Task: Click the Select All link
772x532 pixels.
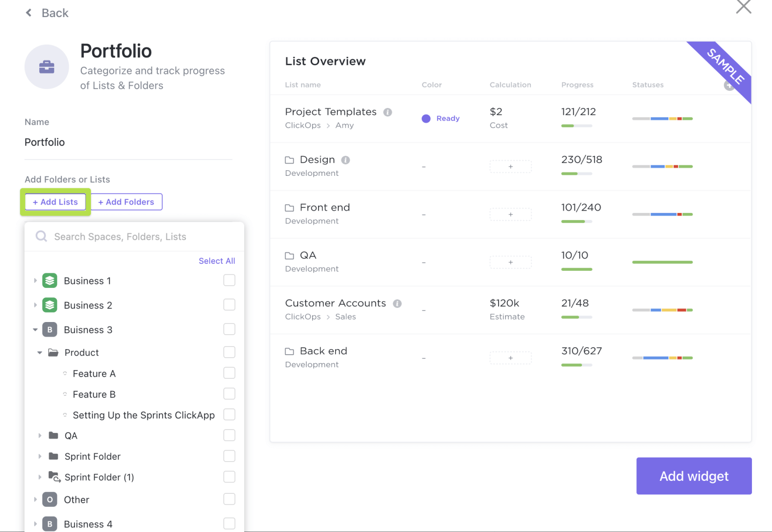Action: (x=217, y=261)
